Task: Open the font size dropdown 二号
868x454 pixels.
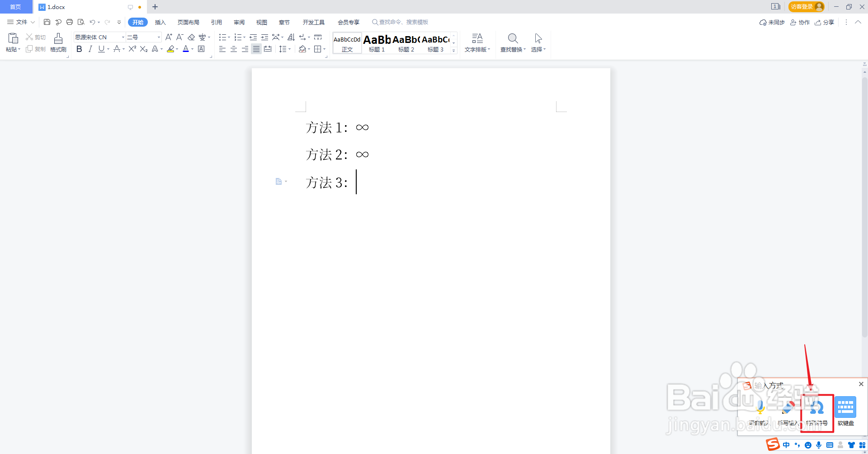Action: 159,37
